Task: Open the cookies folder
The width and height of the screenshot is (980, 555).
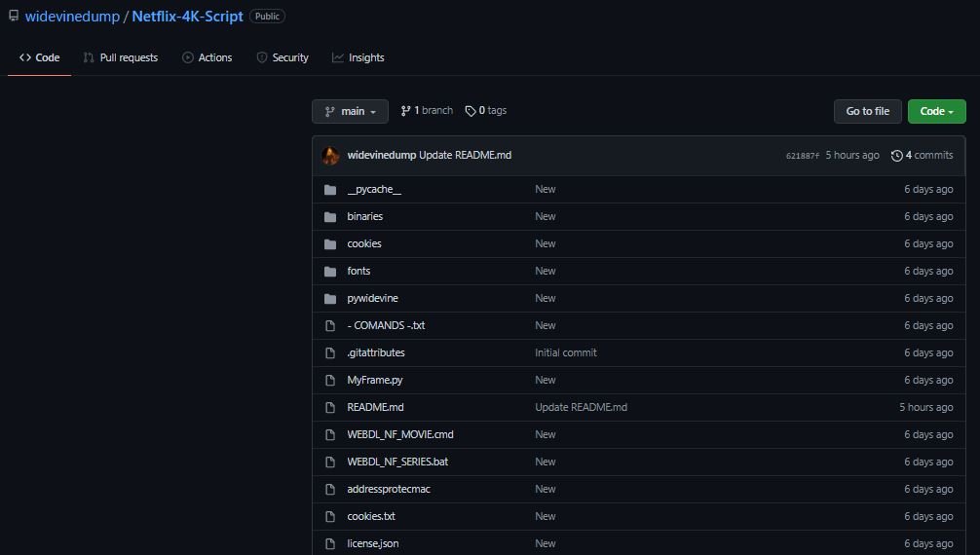Action: point(363,243)
